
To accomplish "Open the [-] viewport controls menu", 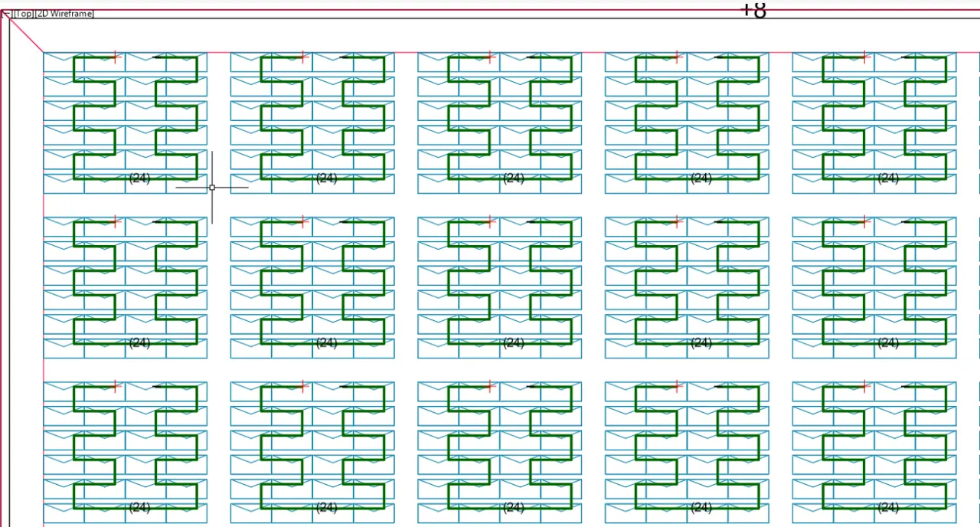I will coord(6,14).
